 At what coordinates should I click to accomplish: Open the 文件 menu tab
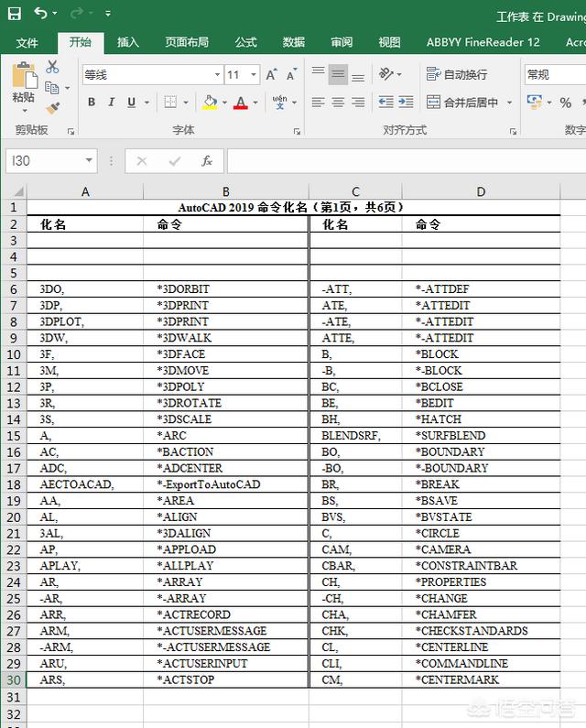[x=27, y=43]
